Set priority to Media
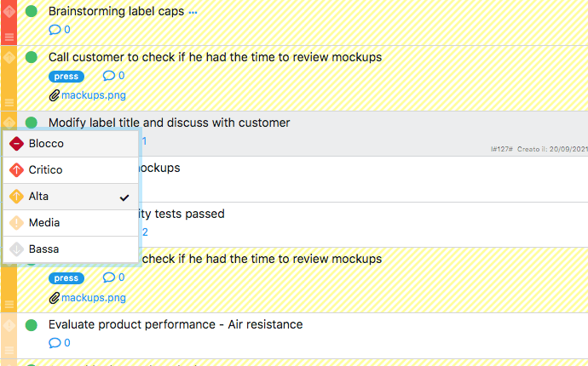The image size is (588, 366). tap(43, 223)
